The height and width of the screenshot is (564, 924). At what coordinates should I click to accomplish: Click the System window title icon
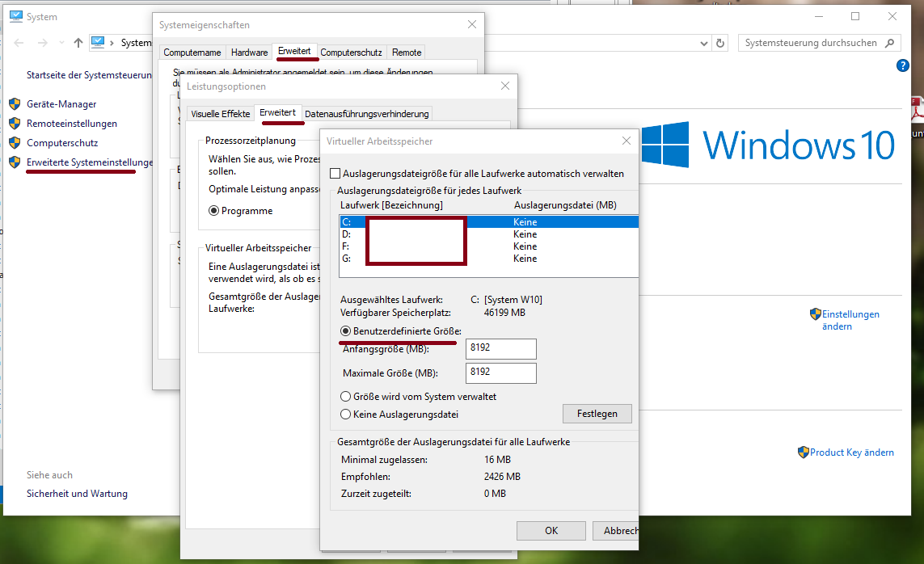16,16
